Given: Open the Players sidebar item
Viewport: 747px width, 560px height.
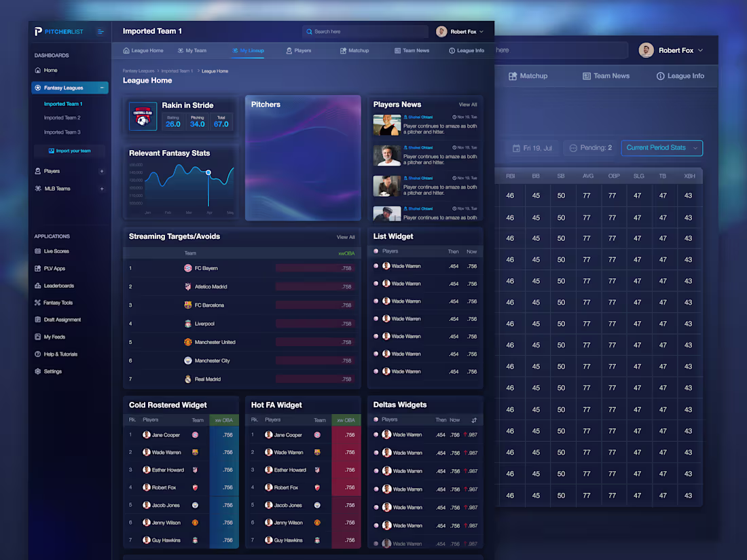Looking at the screenshot, I should pyautogui.click(x=47, y=171).
